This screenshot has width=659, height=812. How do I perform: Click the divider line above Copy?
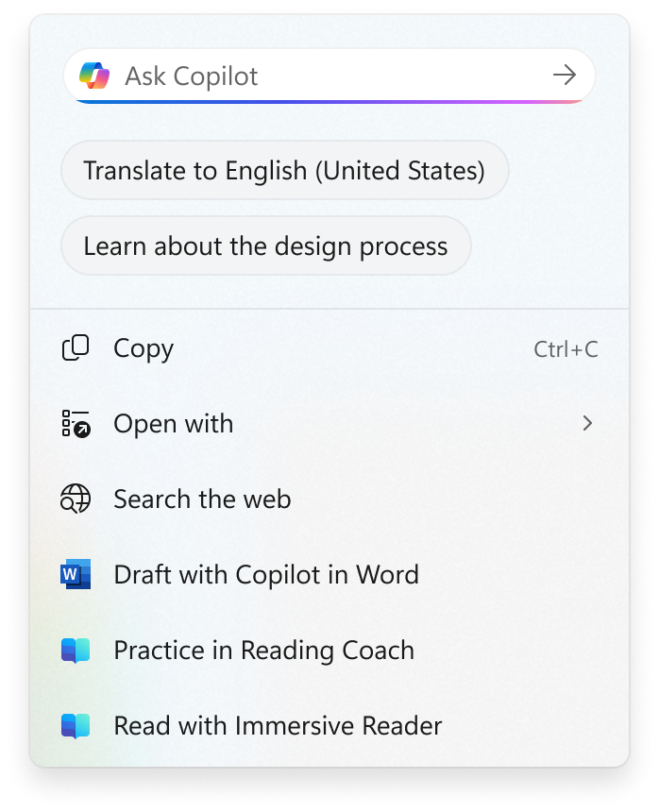(x=329, y=309)
